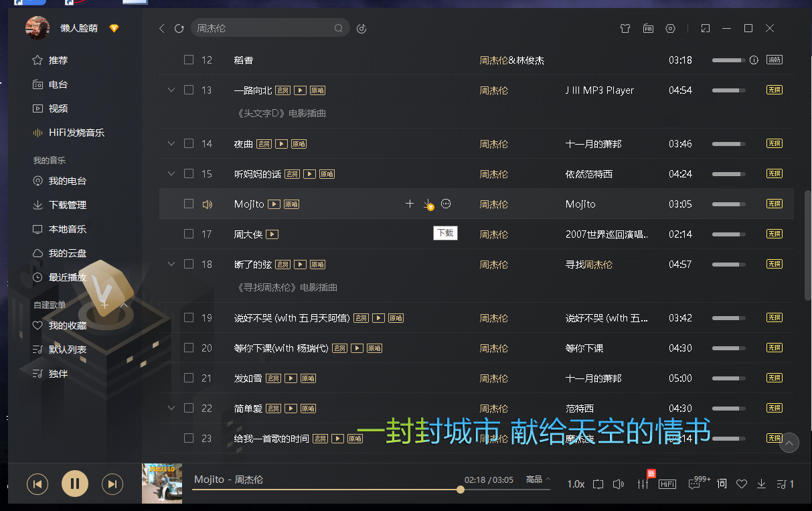Play the MV for 周大侠
The image size is (812, 511).
click(272, 234)
